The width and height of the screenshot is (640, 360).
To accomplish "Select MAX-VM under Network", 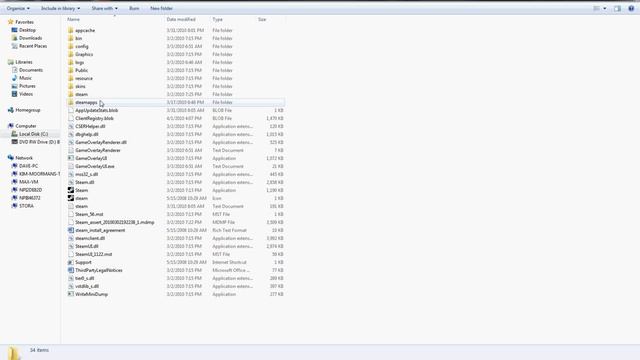I will 29,182.
